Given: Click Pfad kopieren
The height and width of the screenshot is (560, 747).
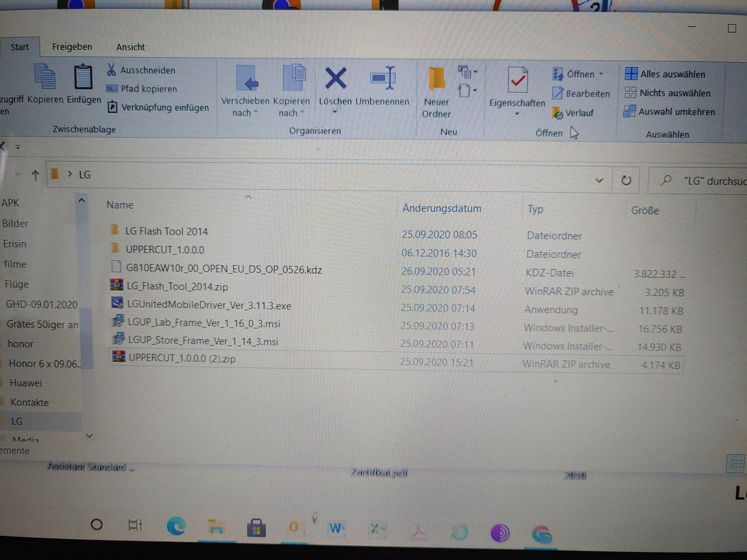Looking at the screenshot, I should 142,89.
